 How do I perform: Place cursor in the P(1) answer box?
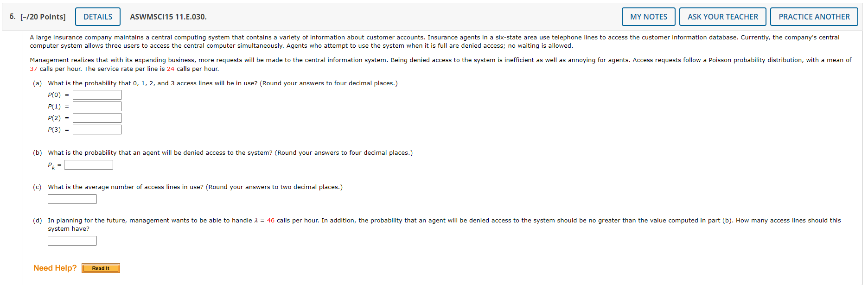point(97,106)
